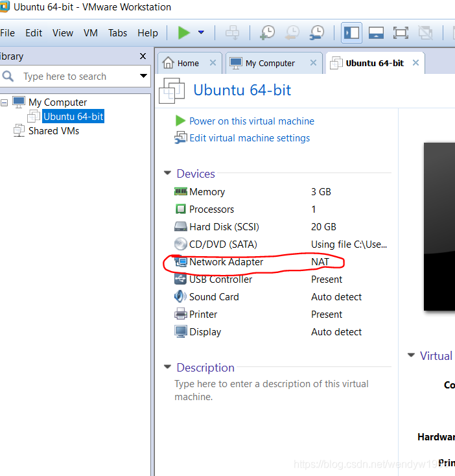The width and height of the screenshot is (455, 476).
Task: Click the Send Ctrl+Alt+Del toolbar icon
Action: pyautogui.click(x=232, y=32)
